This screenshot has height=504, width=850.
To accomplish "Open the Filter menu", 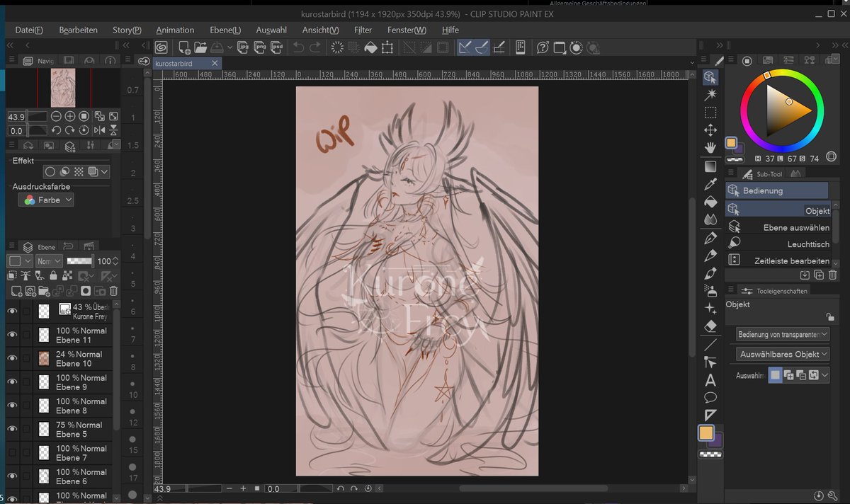I will click(363, 30).
